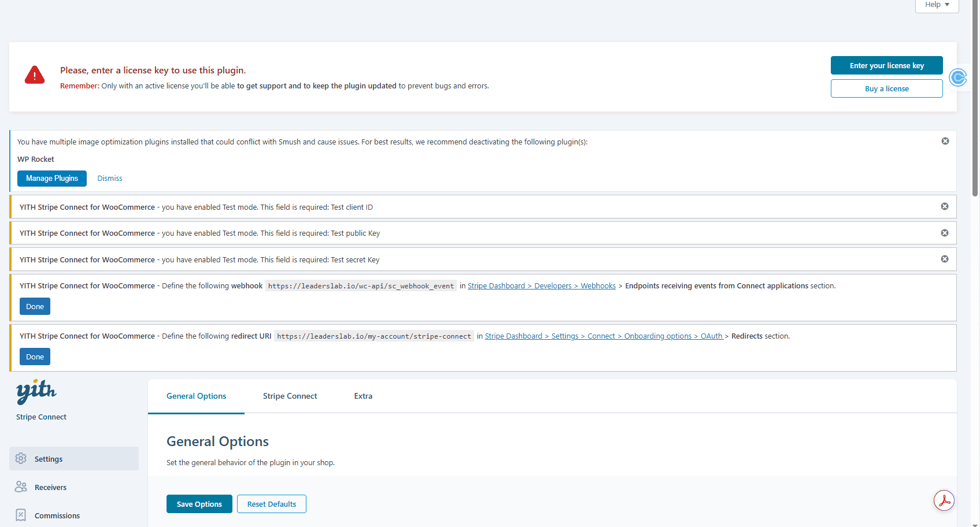This screenshot has height=527, width=980.
Task: Expand the Help dropdown
Action: point(937,5)
